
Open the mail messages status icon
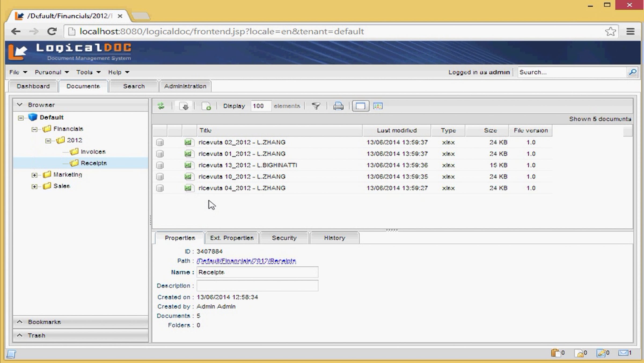pos(623,353)
